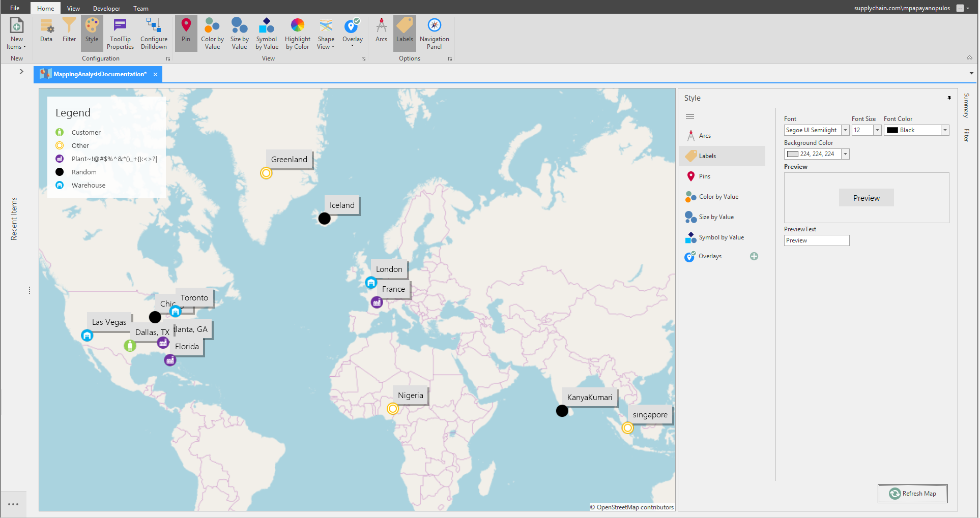Select Labels in the Style panel

[722, 156]
